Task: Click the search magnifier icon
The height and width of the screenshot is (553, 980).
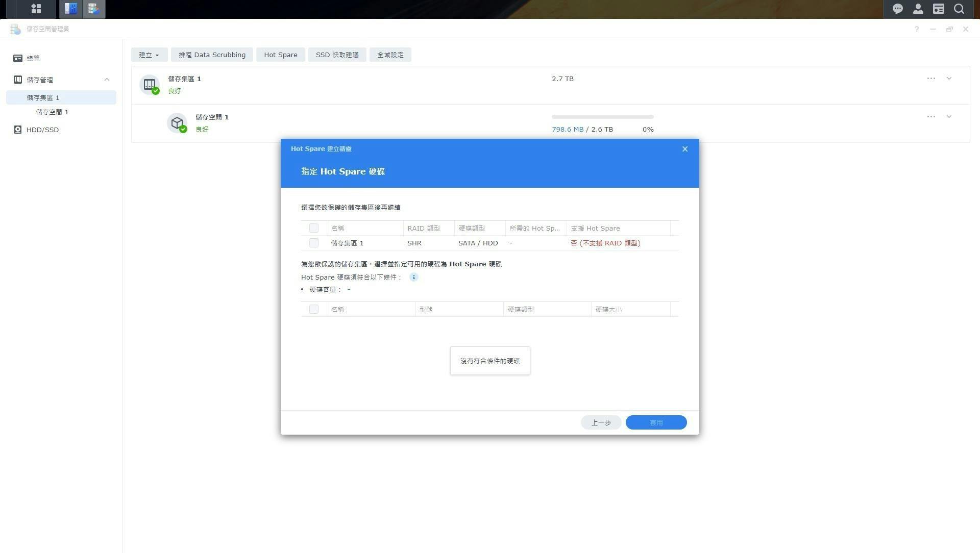Action: (959, 9)
